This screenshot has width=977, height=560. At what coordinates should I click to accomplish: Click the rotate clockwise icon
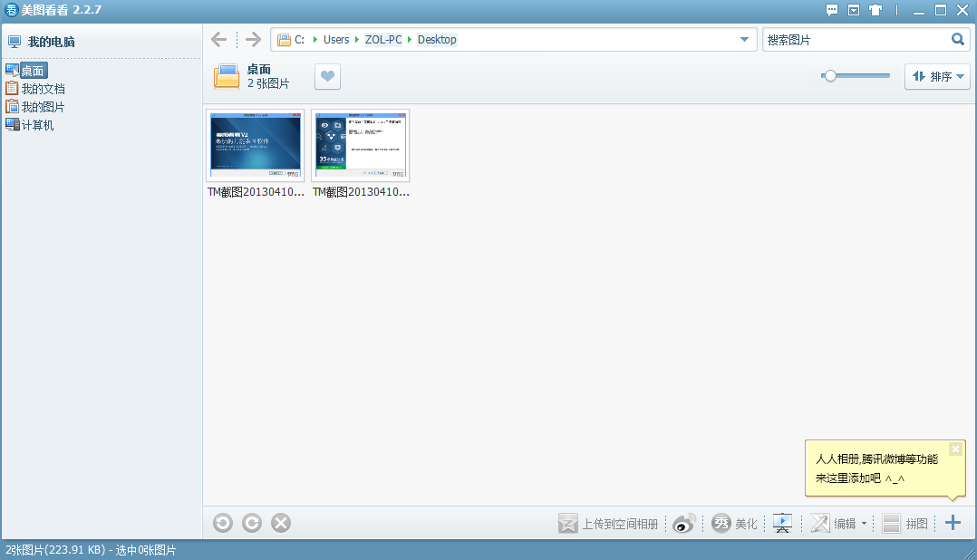click(x=252, y=523)
